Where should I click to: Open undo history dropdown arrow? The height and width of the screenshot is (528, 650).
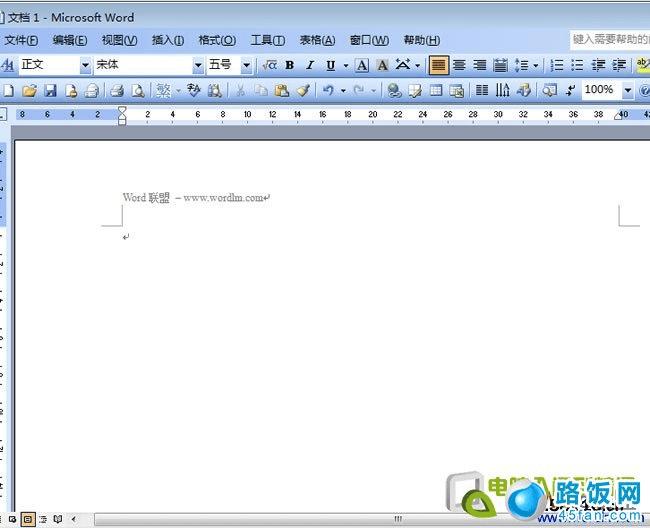click(x=343, y=90)
